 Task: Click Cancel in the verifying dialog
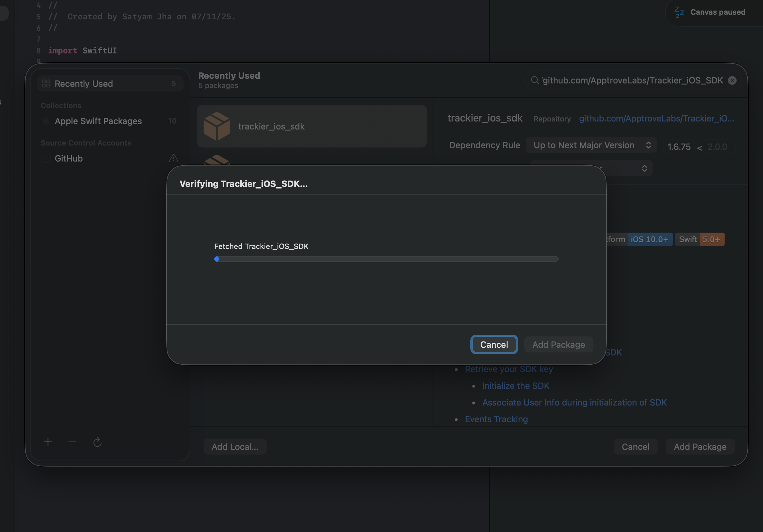point(494,344)
